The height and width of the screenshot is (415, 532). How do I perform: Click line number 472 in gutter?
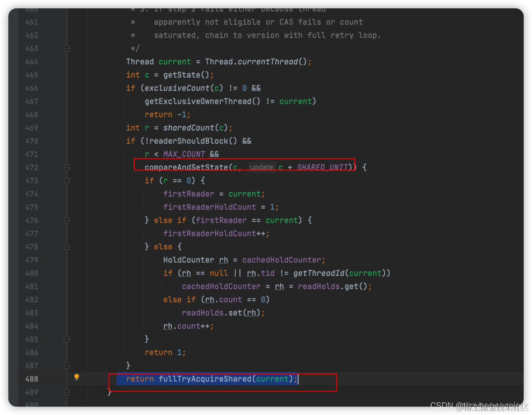(x=31, y=167)
